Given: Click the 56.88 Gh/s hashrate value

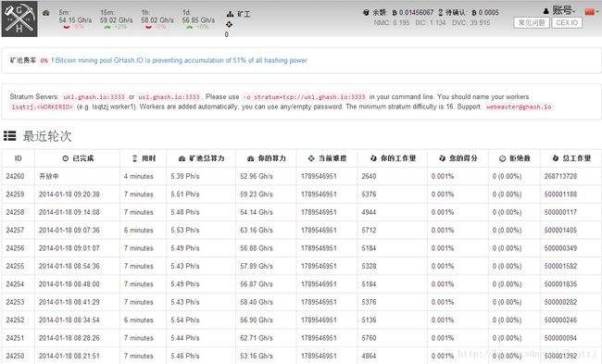Looking at the screenshot, I should click(x=257, y=248).
